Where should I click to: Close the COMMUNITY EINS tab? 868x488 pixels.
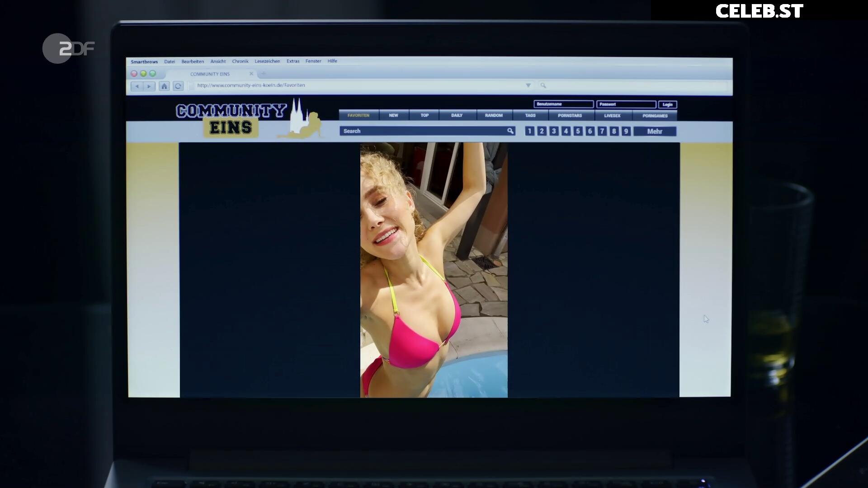point(251,74)
